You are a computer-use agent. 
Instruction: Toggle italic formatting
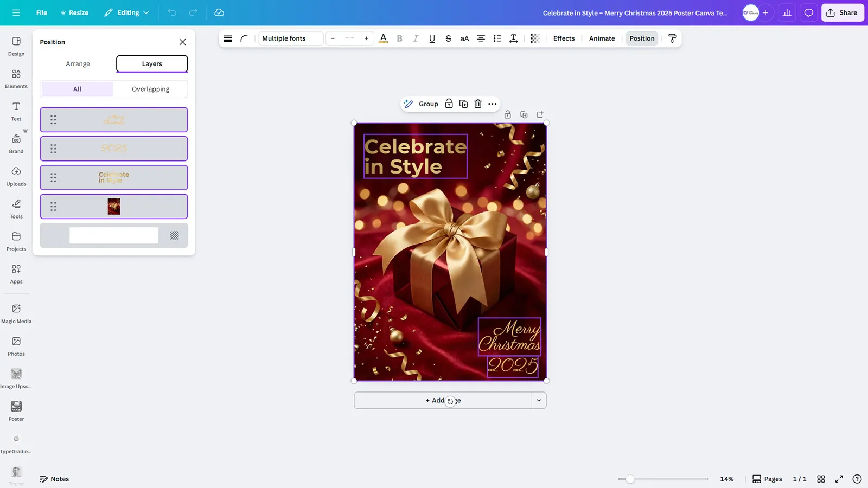point(416,38)
